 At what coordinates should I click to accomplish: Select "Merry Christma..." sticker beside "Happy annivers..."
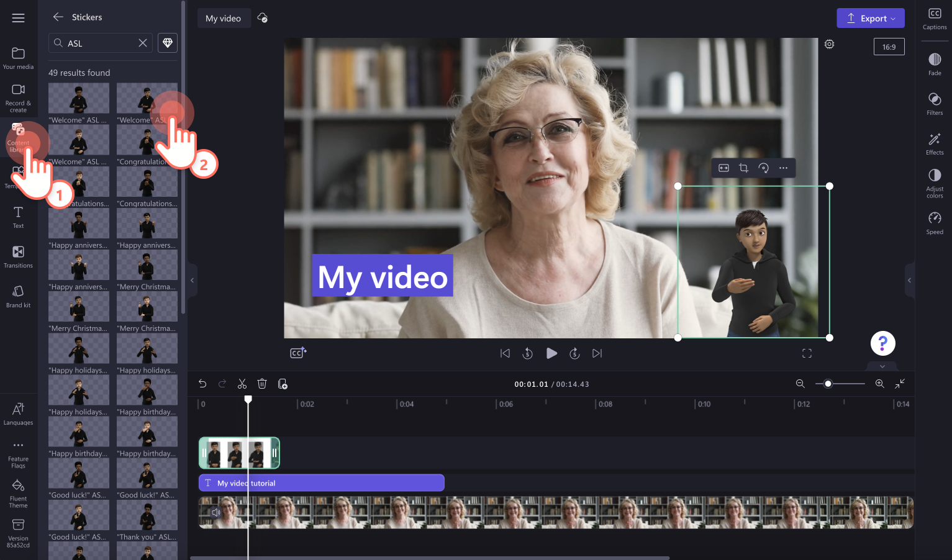click(147, 265)
